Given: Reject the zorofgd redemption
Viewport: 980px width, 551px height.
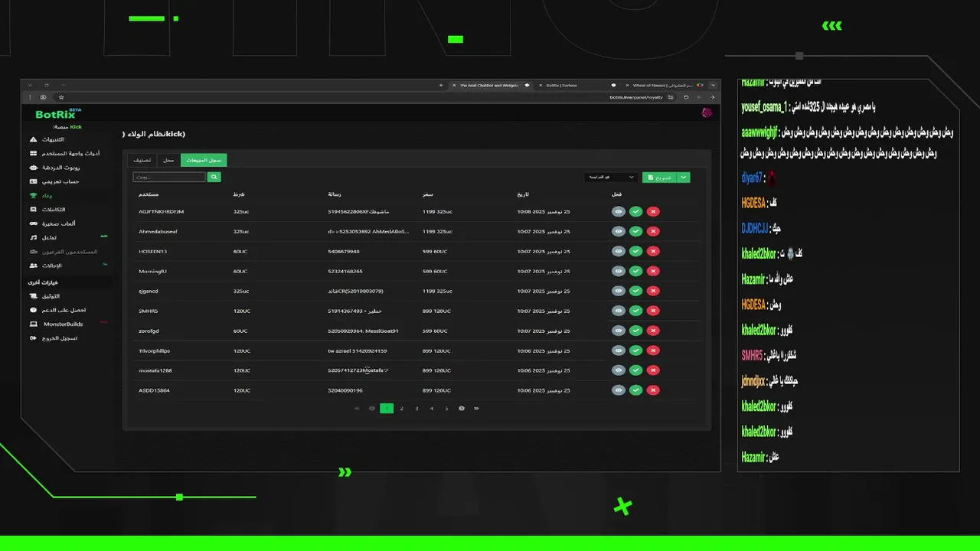Looking at the screenshot, I should click(x=653, y=331).
